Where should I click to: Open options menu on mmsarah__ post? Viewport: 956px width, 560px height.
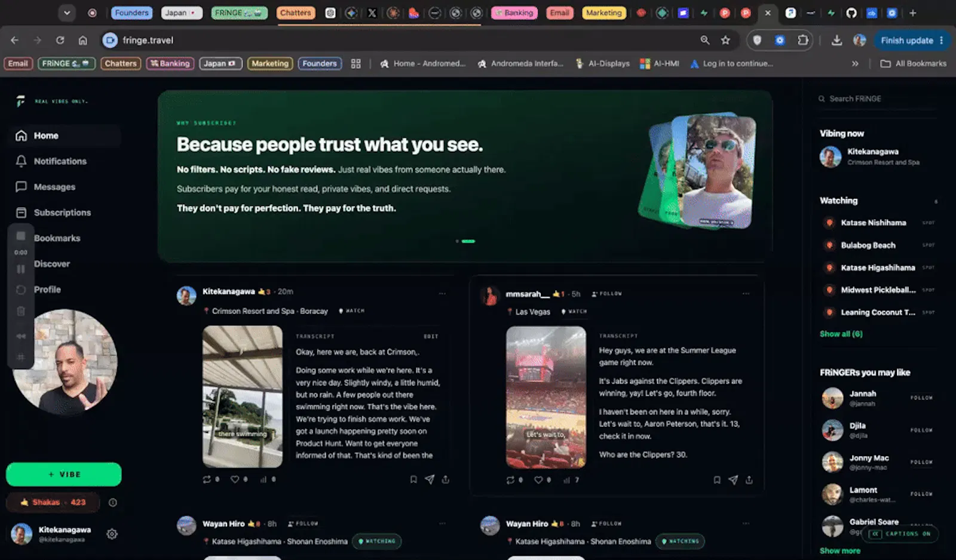pyautogui.click(x=746, y=293)
